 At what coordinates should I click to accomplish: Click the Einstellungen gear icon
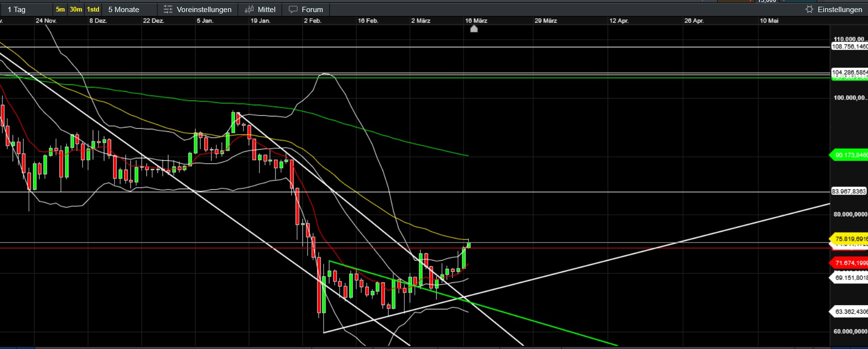point(809,10)
